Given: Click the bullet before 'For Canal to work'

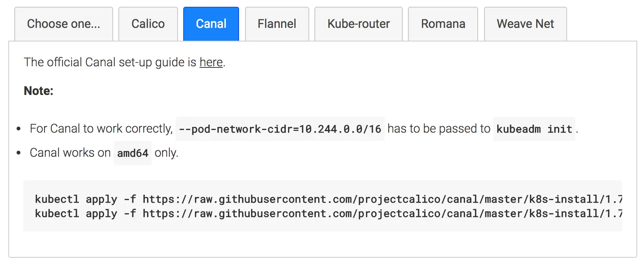Looking at the screenshot, I should click(18, 129).
